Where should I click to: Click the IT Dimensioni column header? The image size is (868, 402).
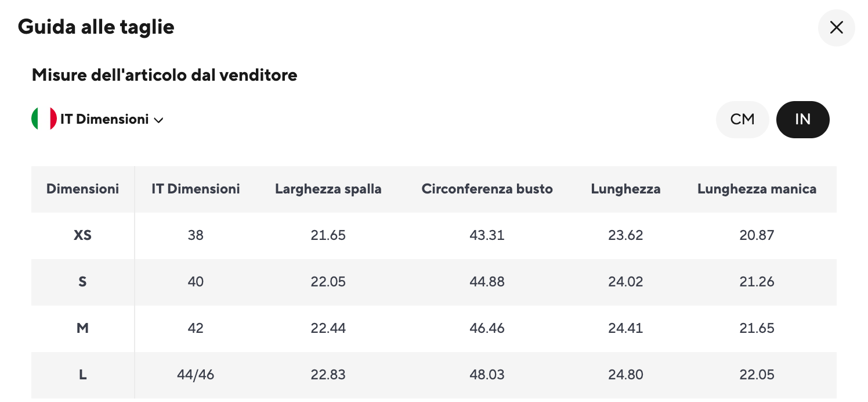[x=196, y=189]
